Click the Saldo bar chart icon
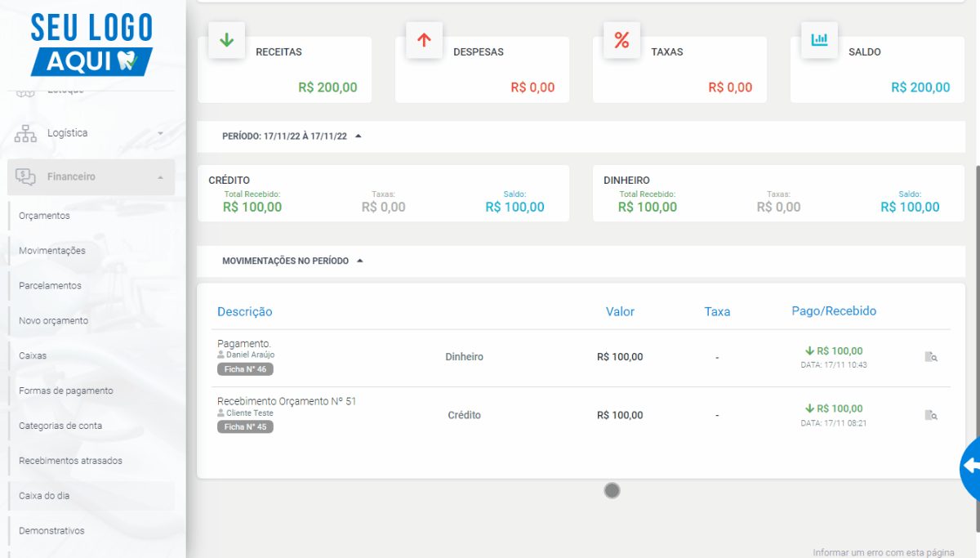The image size is (980, 558). pyautogui.click(x=819, y=40)
